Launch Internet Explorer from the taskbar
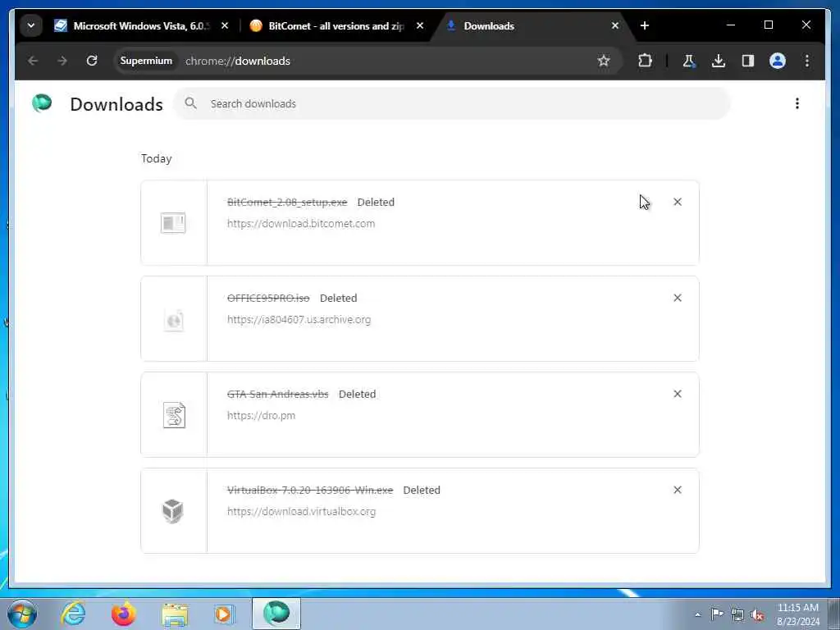The width and height of the screenshot is (840, 630). (73, 614)
